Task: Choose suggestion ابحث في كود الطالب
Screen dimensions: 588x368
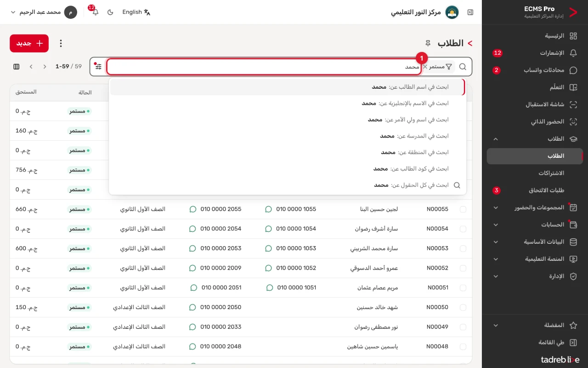Action: pyautogui.click(x=288, y=169)
